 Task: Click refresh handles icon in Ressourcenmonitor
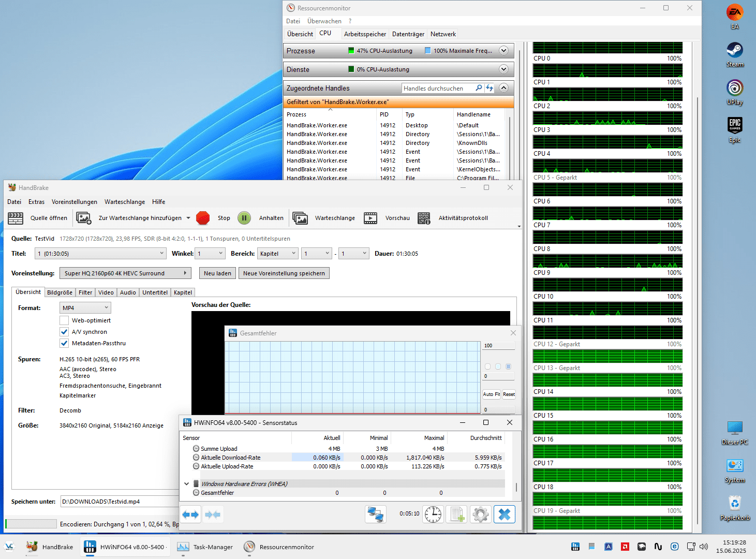point(490,88)
